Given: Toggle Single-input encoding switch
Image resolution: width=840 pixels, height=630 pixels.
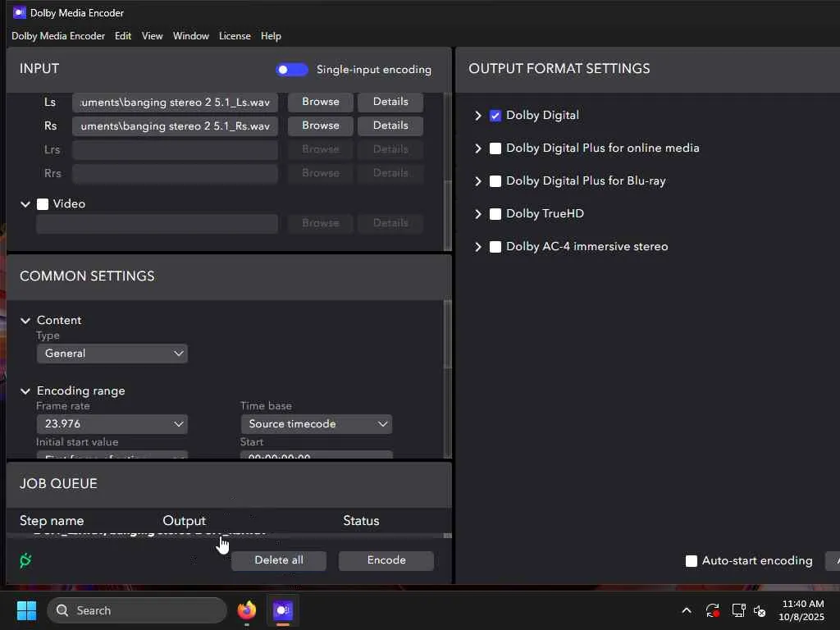Looking at the screenshot, I should (292, 70).
